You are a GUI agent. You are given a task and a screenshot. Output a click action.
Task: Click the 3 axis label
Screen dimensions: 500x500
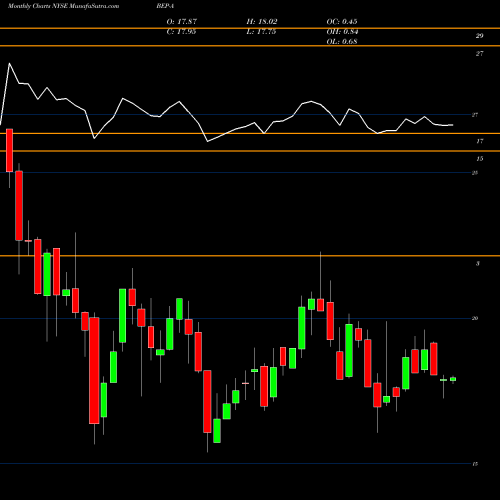coord(478,264)
